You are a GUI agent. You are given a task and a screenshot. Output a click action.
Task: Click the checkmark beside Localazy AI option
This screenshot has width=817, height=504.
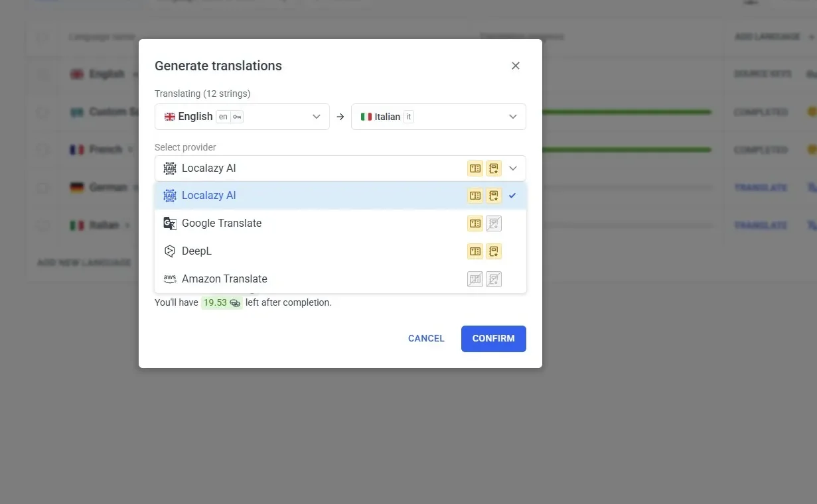(x=512, y=196)
